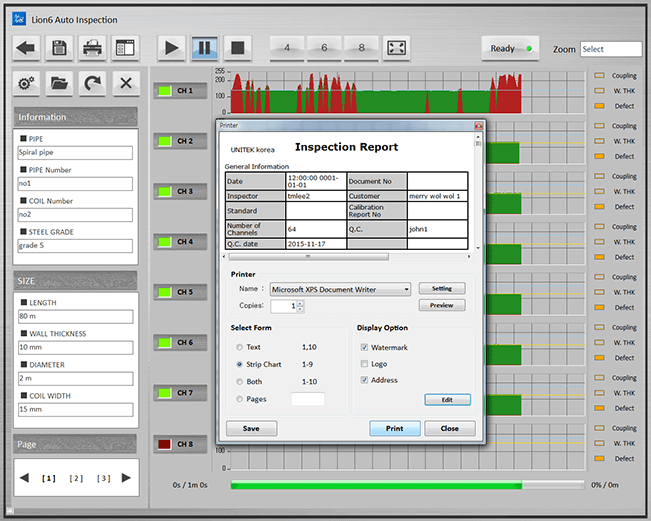The image size is (651, 521).
Task: Show 4 channels view
Action: coord(287,48)
